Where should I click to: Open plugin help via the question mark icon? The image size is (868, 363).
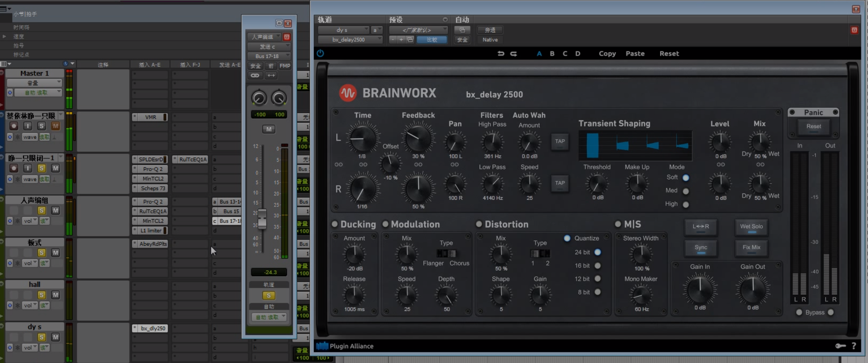click(854, 346)
